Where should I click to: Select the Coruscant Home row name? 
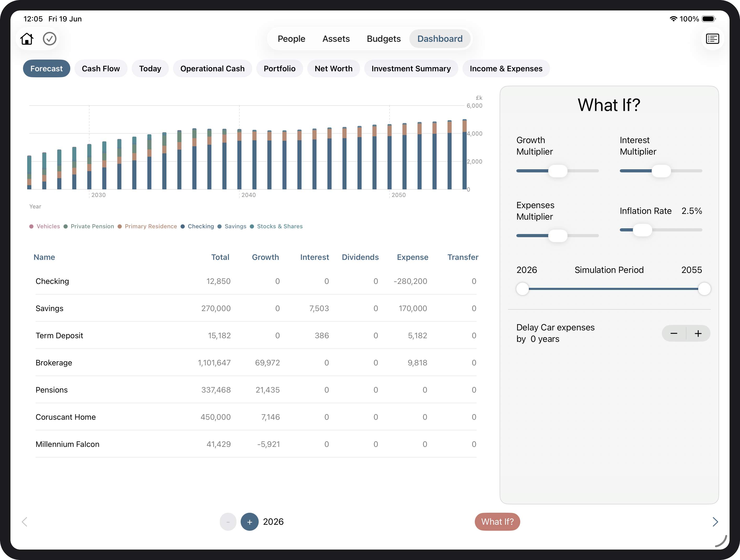[x=66, y=417]
